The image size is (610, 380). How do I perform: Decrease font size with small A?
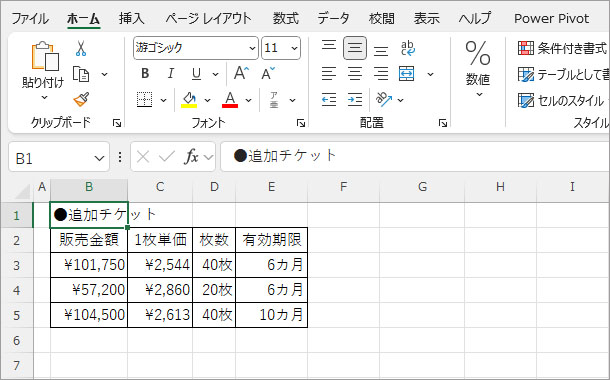pos(268,73)
